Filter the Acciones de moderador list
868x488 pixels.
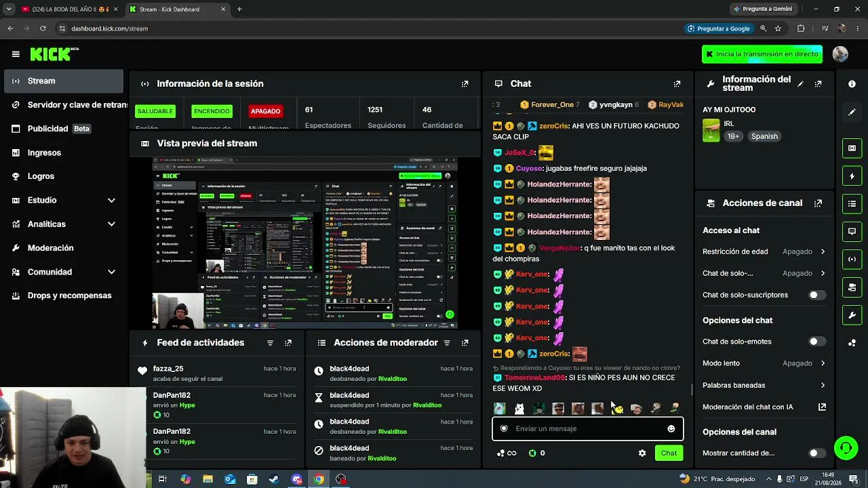pos(447,343)
